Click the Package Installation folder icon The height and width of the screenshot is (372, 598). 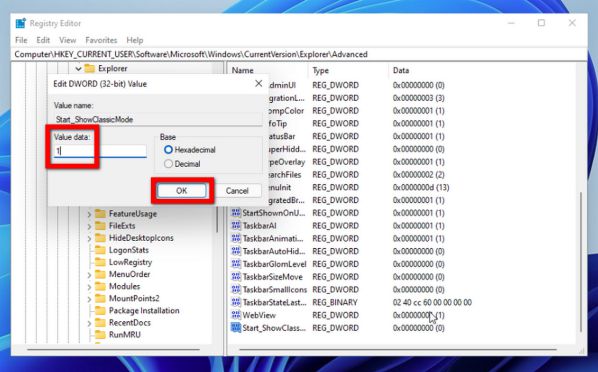pyautogui.click(x=100, y=311)
